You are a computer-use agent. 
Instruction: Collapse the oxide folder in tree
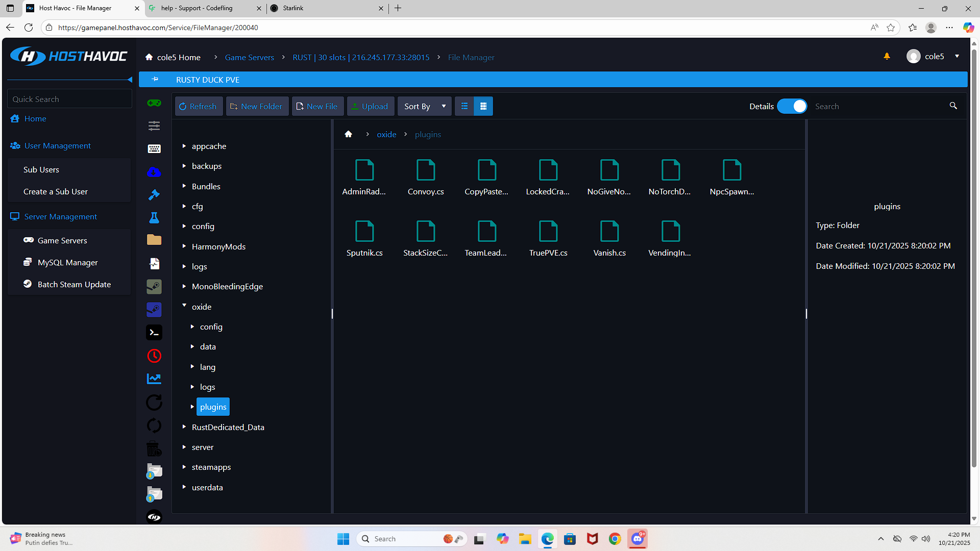pos(184,306)
